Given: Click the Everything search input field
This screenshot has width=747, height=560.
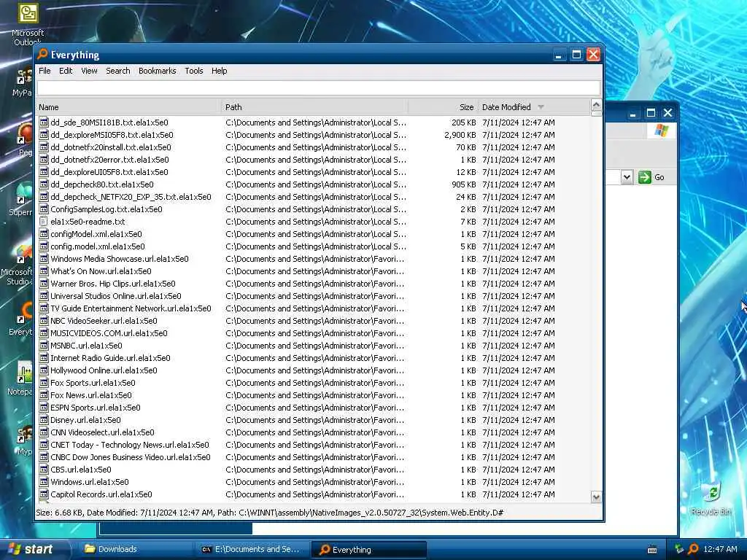Looking at the screenshot, I should pyautogui.click(x=318, y=87).
